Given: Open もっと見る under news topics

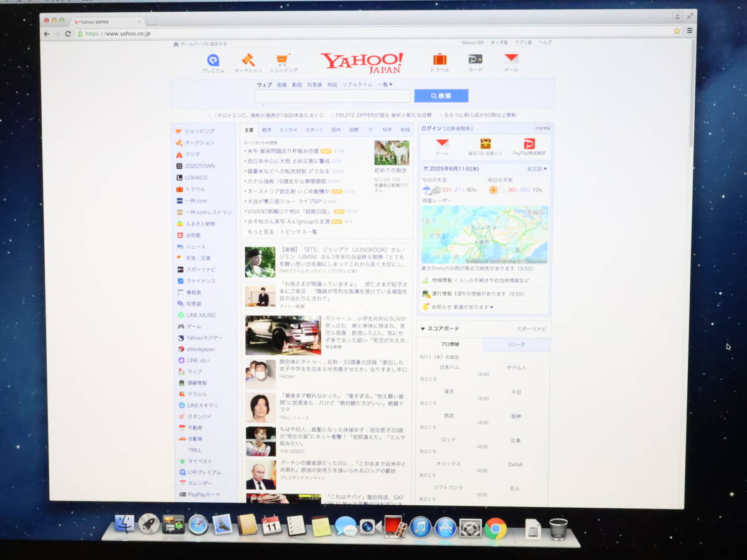Looking at the screenshot, I should pos(261,231).
